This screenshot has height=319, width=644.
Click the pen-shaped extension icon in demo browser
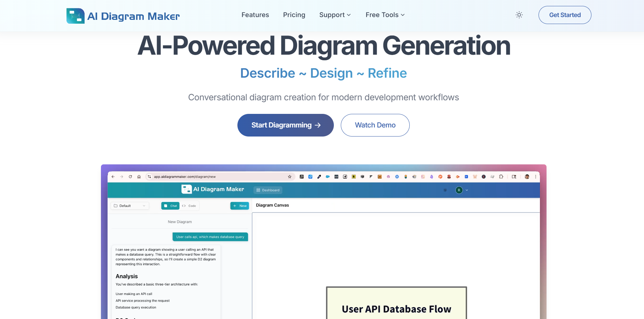319,177
